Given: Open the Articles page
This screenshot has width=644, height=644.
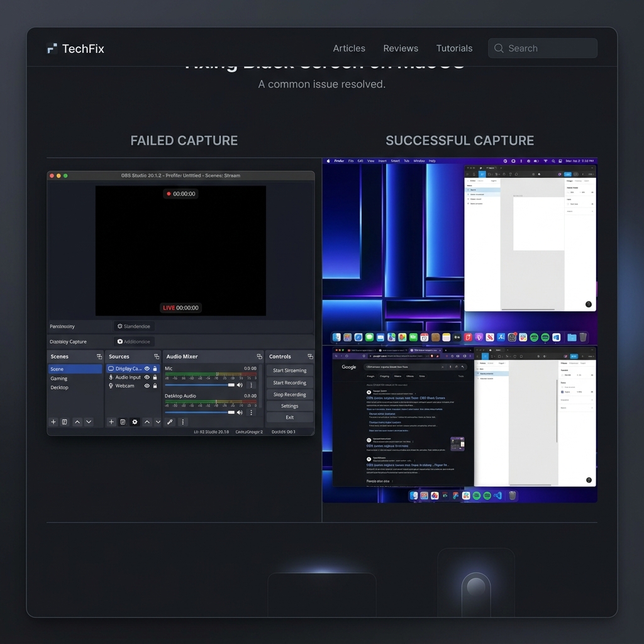Looking at the screenshot, I should pos(348,48).
